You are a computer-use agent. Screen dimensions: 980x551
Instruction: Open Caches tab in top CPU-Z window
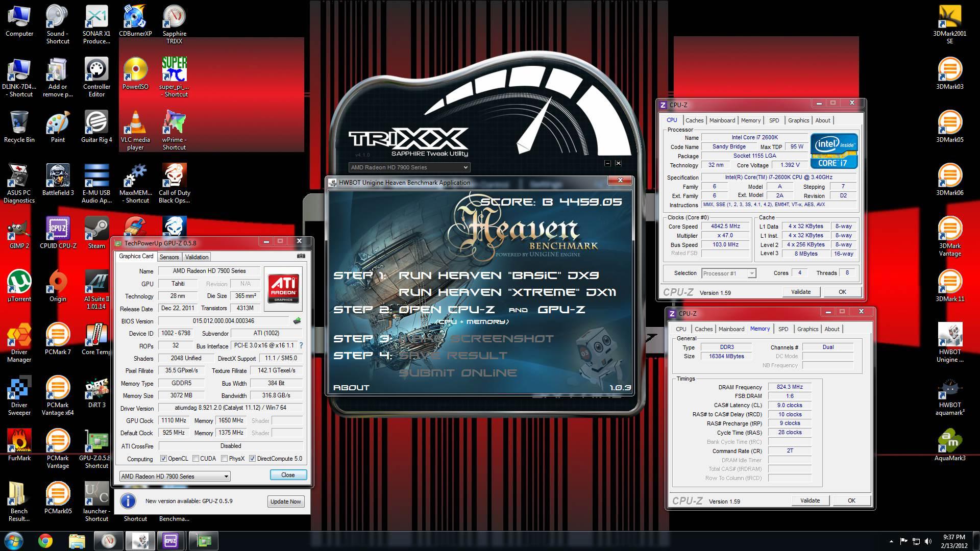click(x=694, y=120)
